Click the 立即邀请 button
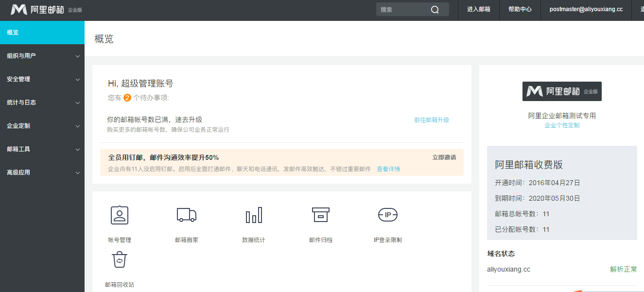The width and height of the screenshot is (644, 292). click(x=444, y=157)
